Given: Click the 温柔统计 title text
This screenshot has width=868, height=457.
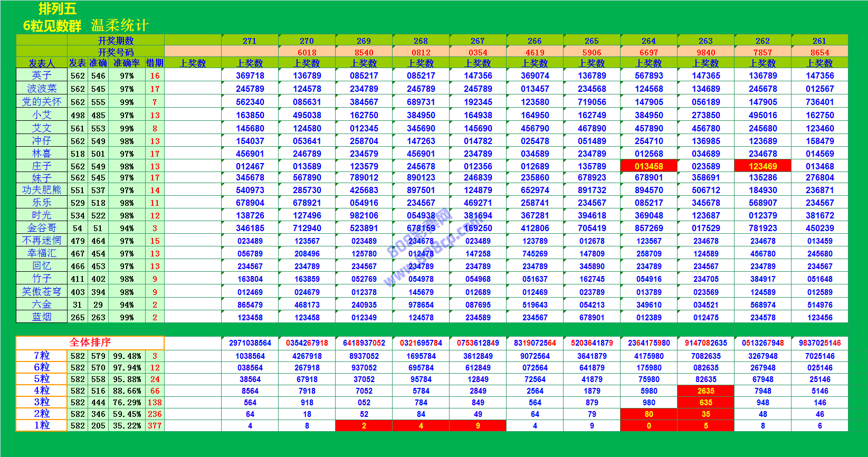Looking at the screenshot, I should coord(120,25).
